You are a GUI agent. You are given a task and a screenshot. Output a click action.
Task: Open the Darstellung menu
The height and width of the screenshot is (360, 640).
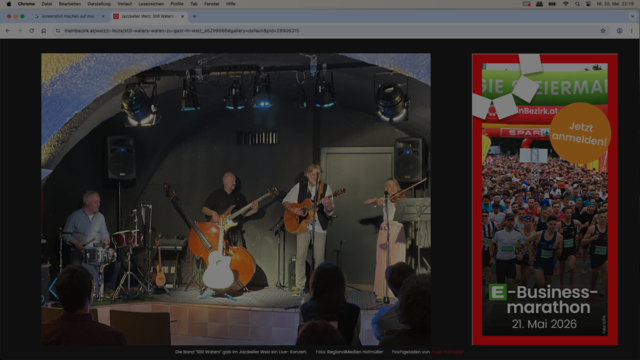click(99, 4)
